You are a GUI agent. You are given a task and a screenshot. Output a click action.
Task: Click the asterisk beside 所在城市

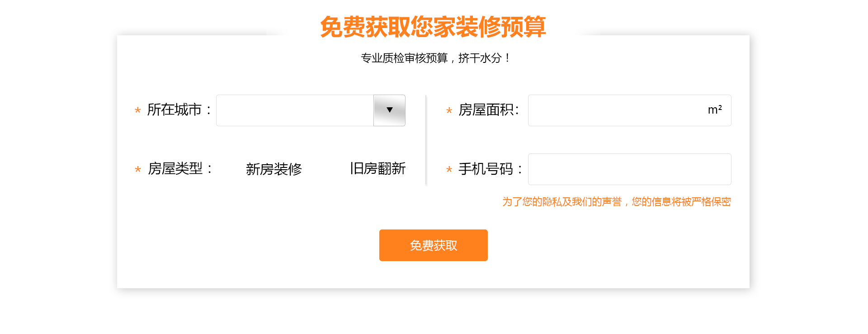click(x=137, y=111)
